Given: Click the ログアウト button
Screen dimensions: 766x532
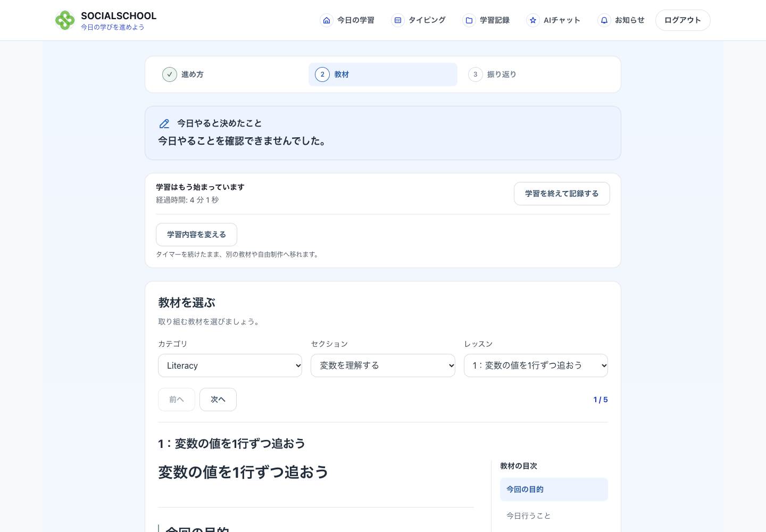Looking at the screenshot, I should click(x=683, y=20).
